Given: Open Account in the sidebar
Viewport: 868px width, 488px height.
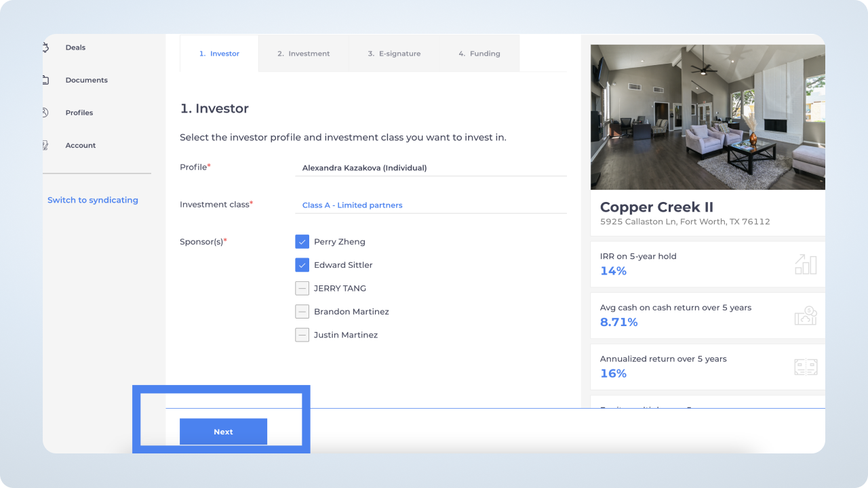Looking at the screenshot, I should pyautogui.click(x=80, y=145).
